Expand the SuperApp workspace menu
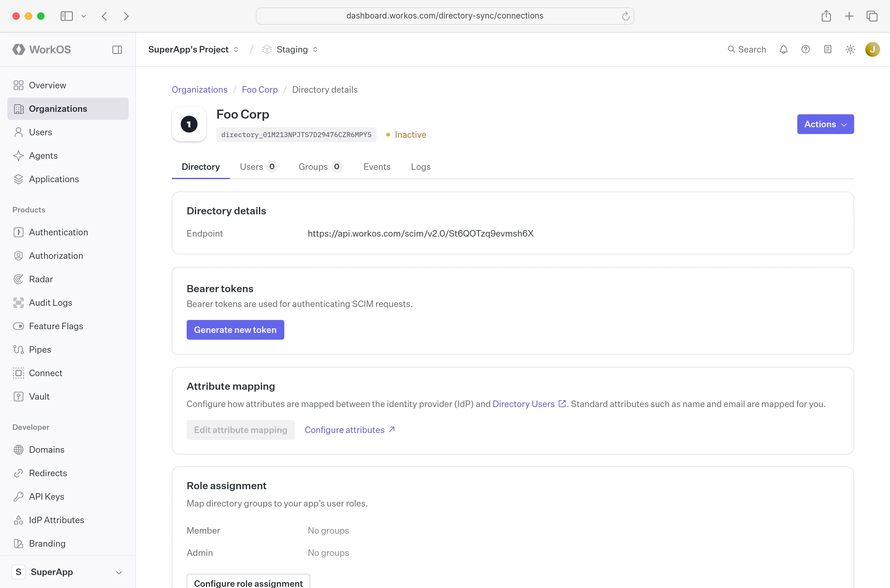 point(68,572)
